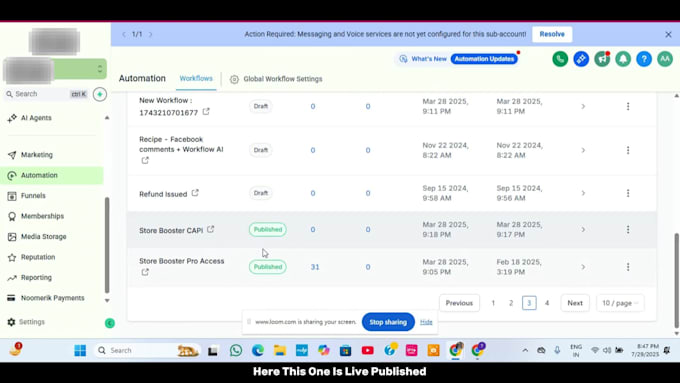Click the Resolve button in banner

tap(552, 34)
